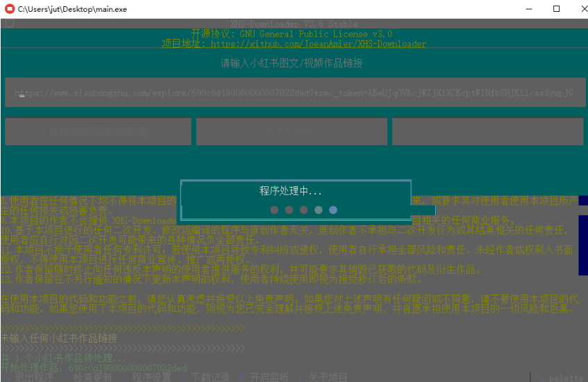The width and height of the screenshot is (588, 382).
Task: Click the XHS-Downloader V2.6 Stable header title
Action: tap(294, 24)
